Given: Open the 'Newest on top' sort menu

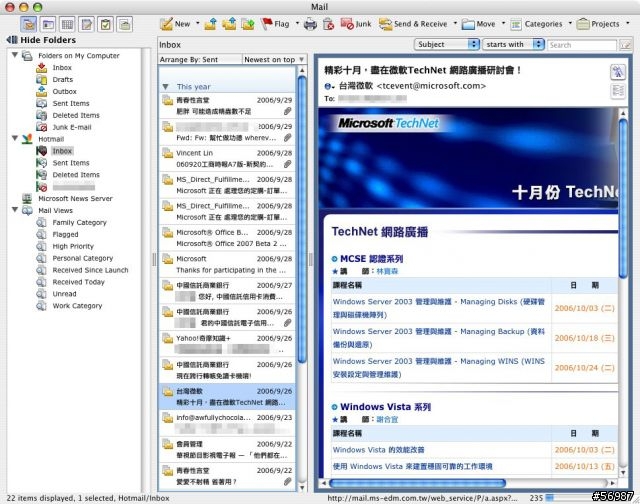Looking at the screenshot, I should (x=274, y=60).
